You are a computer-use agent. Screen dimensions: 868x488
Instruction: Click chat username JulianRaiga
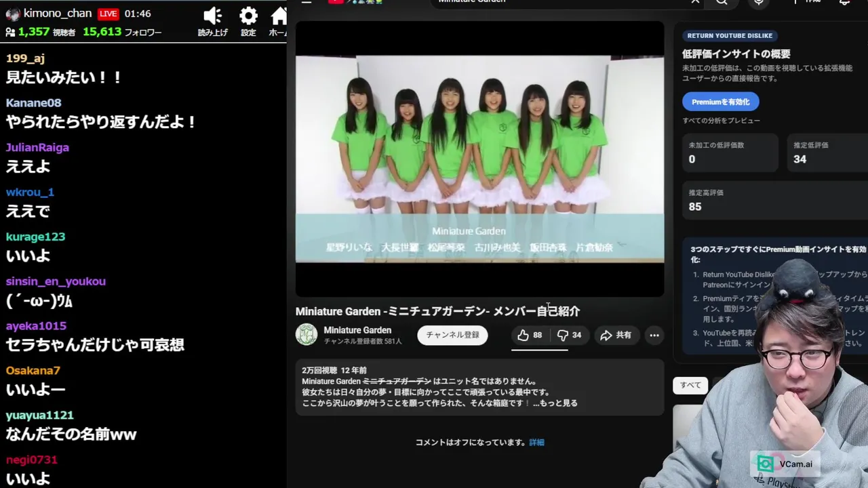point(37,148)
